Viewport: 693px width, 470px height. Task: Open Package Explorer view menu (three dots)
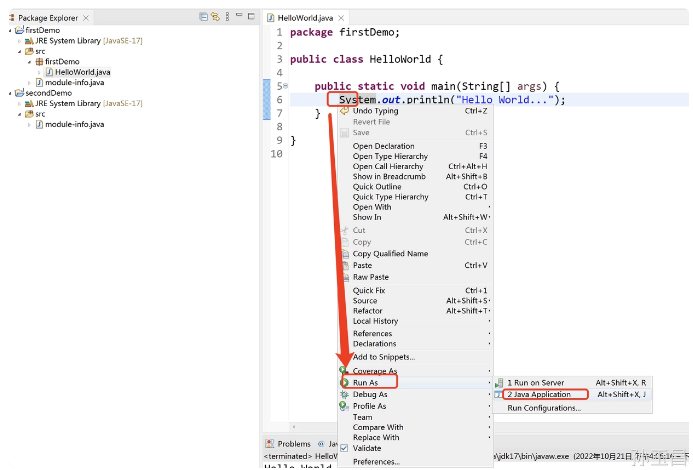click(227, 17)
